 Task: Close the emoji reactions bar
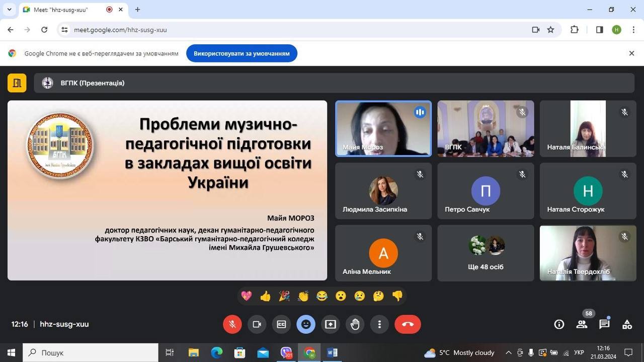306,324
